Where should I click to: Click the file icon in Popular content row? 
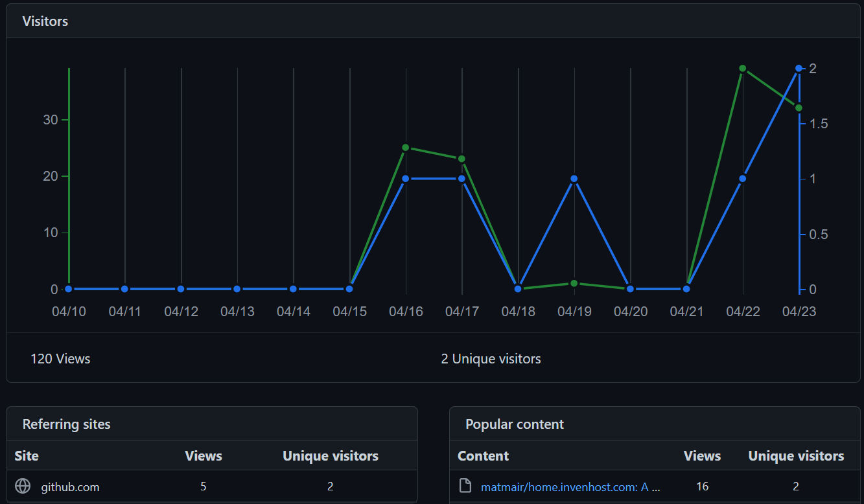(465, 485)
